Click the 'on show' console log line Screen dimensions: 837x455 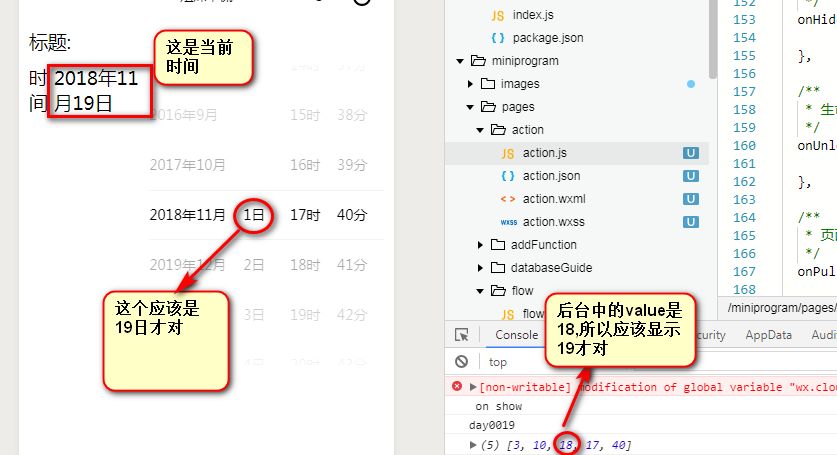[x=499, y=406]
